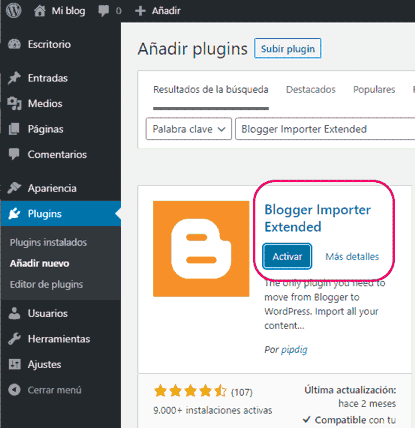
Task: Click the (107) ratings count
Action: (x=242, y=392)
